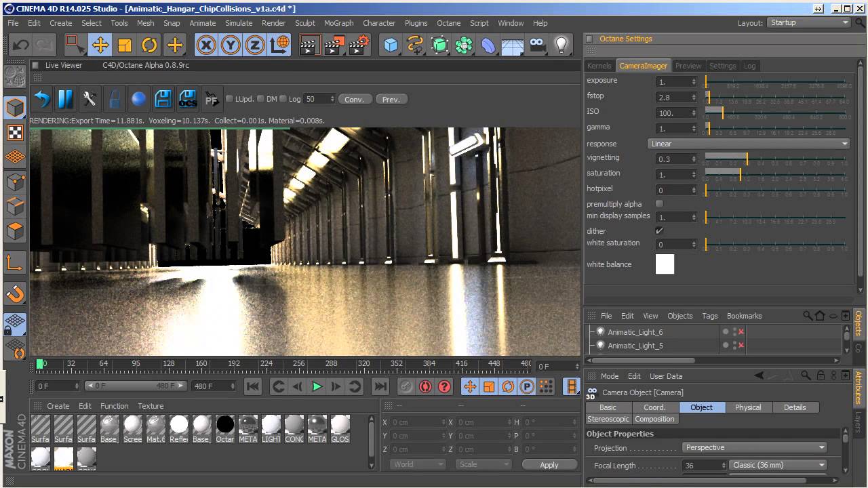Screen dimensions: 868x488
Task: Toggle the LUpd. checkbox in Live Viewer
Action: coord(230,99)
